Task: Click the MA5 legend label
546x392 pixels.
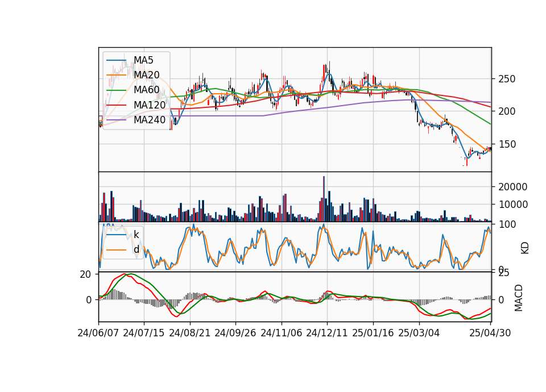Action: [143, 60]
